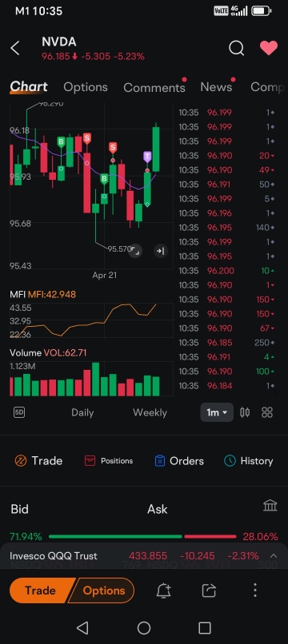
Task: Switch to the Chart tab
Action: [x=28, y=86]
